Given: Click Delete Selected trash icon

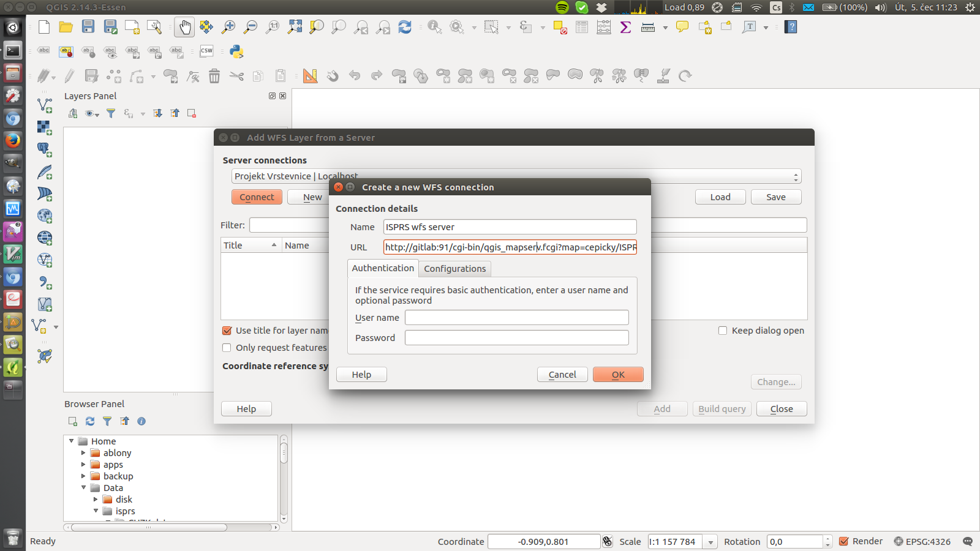Looking at the screenshot, I should [214, 76].
